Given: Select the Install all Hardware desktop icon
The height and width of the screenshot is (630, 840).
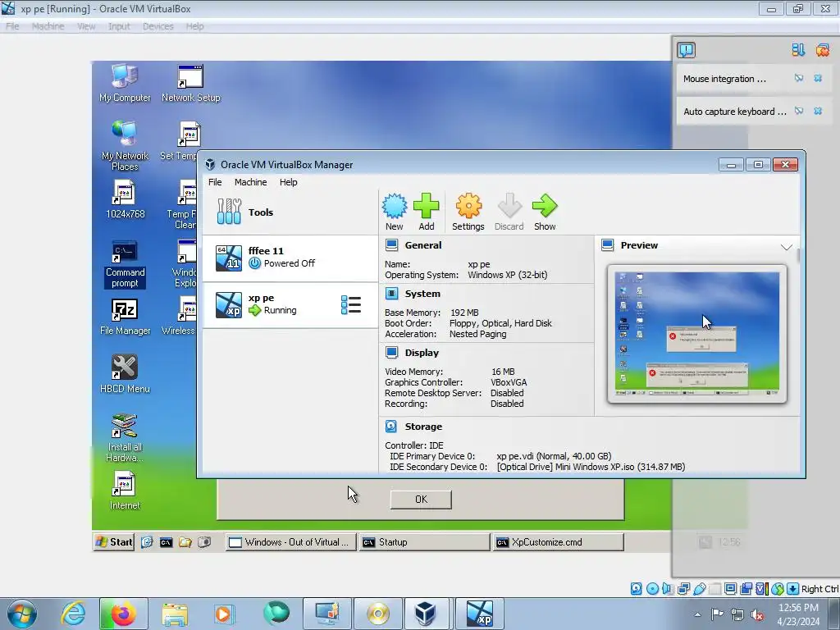Looking at the screenshot, I should point(125,438).
